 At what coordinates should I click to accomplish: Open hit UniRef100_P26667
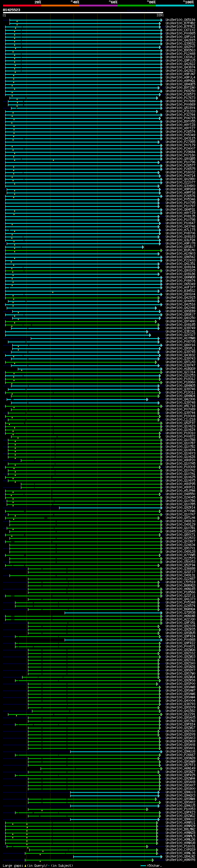(180, 755)
